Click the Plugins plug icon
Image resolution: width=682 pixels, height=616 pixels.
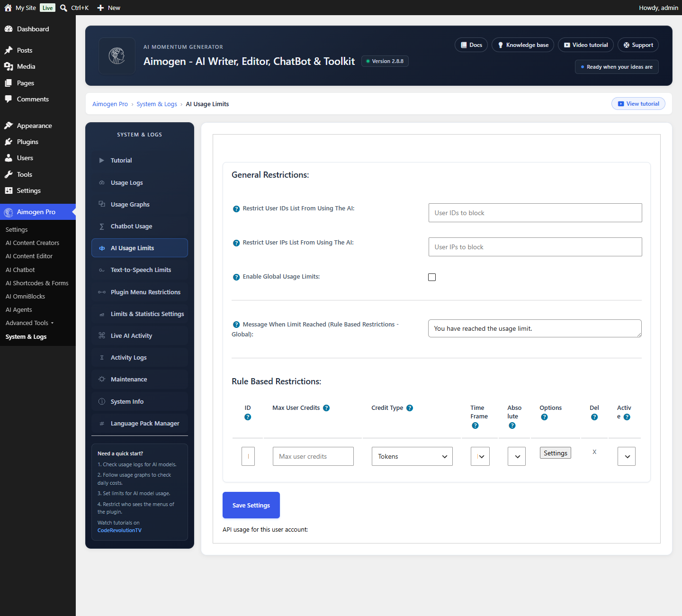coord(9,142)
